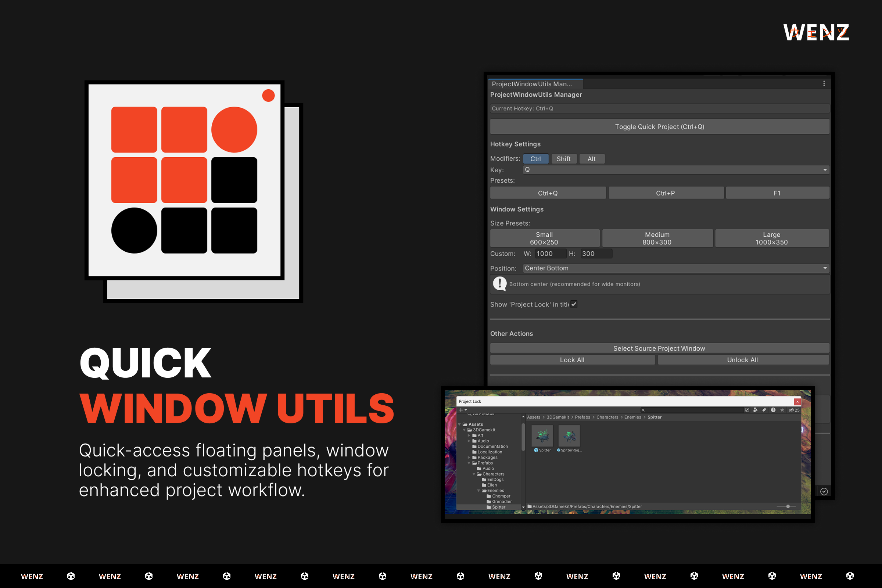Toggle the Shift modifier button

pyautogui.click(x=564, y=159)
